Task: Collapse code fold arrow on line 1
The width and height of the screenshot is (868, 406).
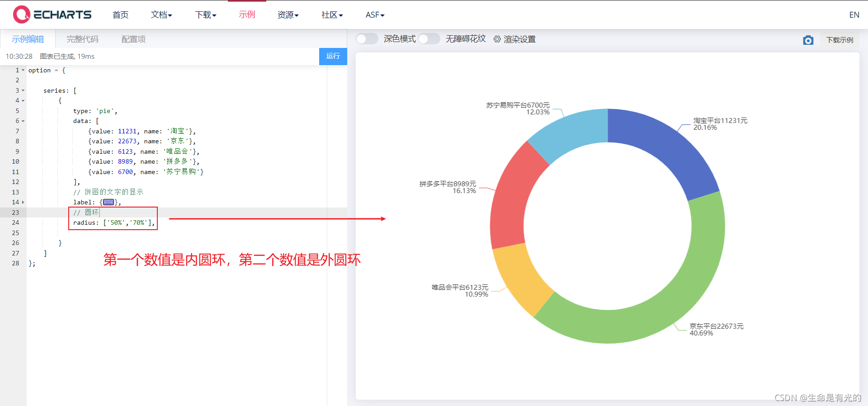Action: click(x=23, y=70)
